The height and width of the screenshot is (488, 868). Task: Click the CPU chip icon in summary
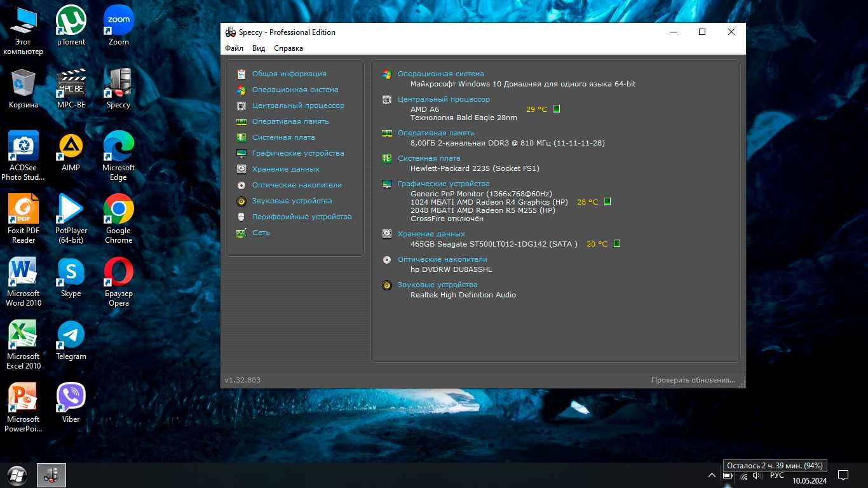[386, 99]
